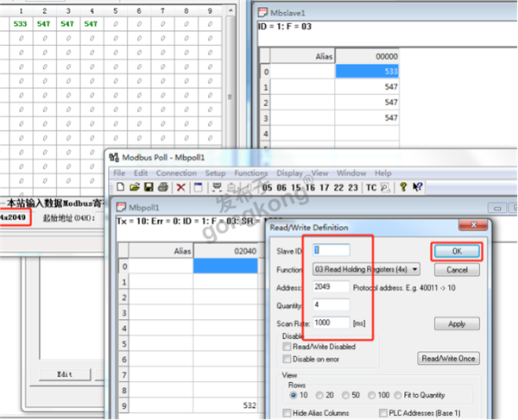The height and width of the screenshot is (420, 518).
Task: Select row 1 value 547 in Mbslave1
Action: click(367, 87)
